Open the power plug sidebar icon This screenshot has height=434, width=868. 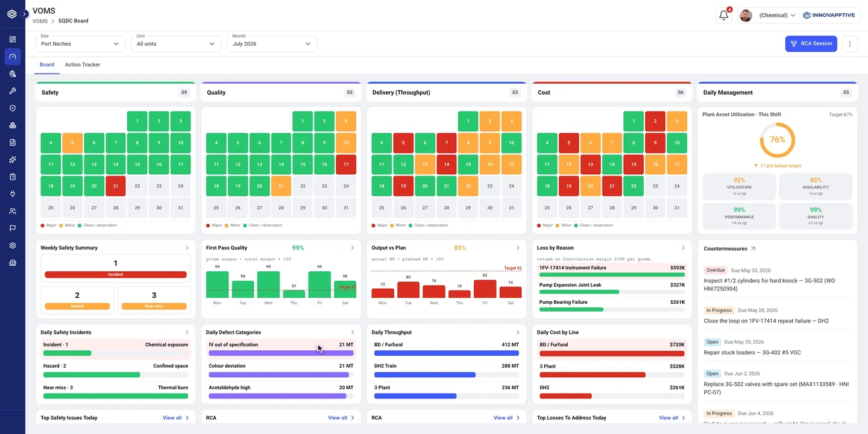click(x=13, y=194)
